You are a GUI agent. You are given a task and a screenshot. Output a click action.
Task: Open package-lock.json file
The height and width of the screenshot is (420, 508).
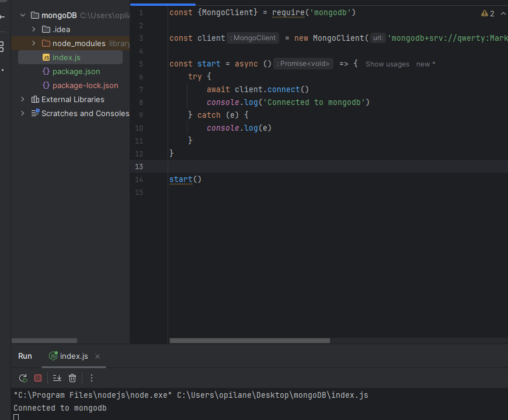[x=85, y=85]
